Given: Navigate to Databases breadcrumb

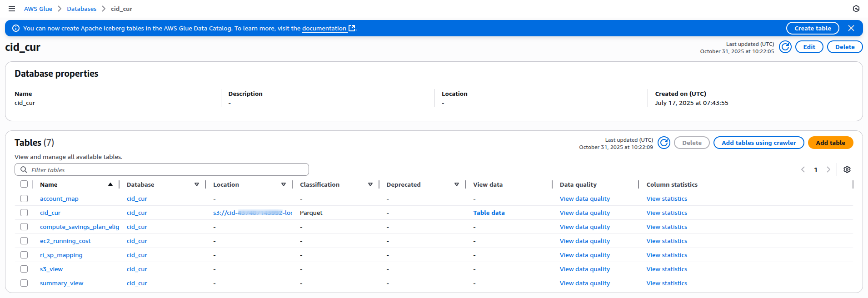Looking at the screenshot, I should pyautogui.click(x=81, y=9).
